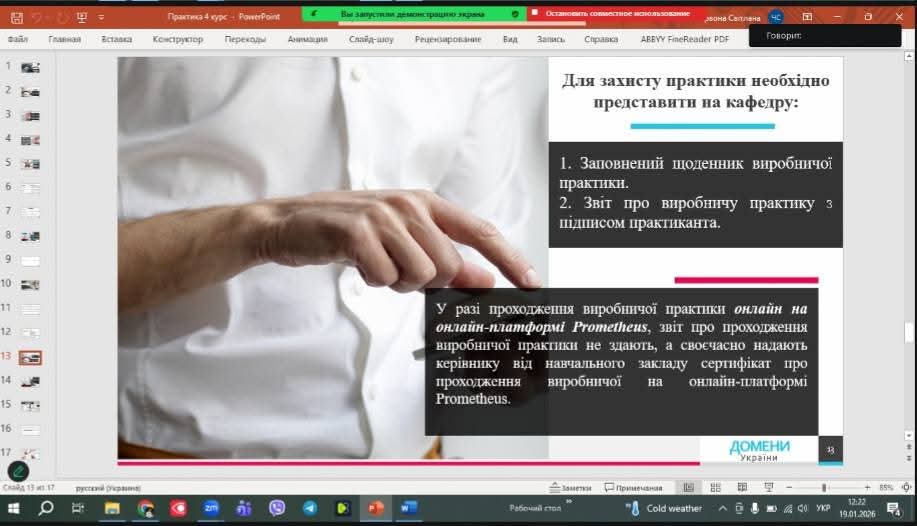Switch to Slide Sorter view icon
This screenshot has width=917, height=526.
pyautogui.click(x=715, y=488)
